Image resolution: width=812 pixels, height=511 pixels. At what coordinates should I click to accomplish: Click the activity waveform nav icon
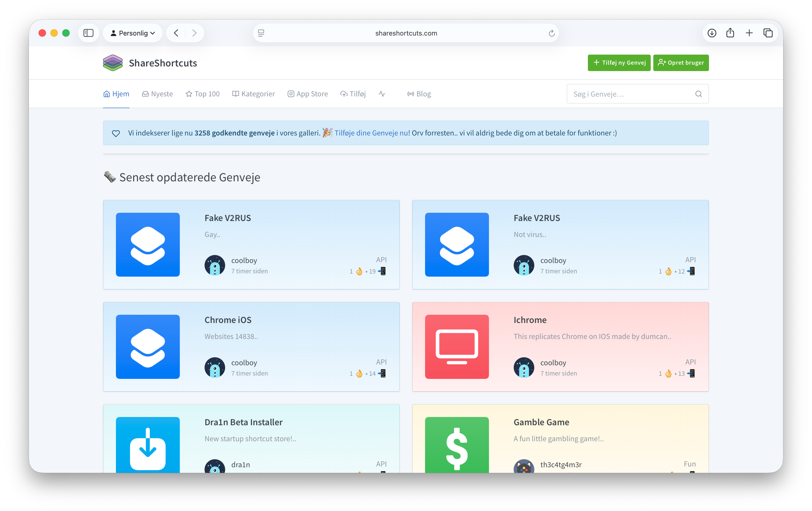[x=382, y=94]
